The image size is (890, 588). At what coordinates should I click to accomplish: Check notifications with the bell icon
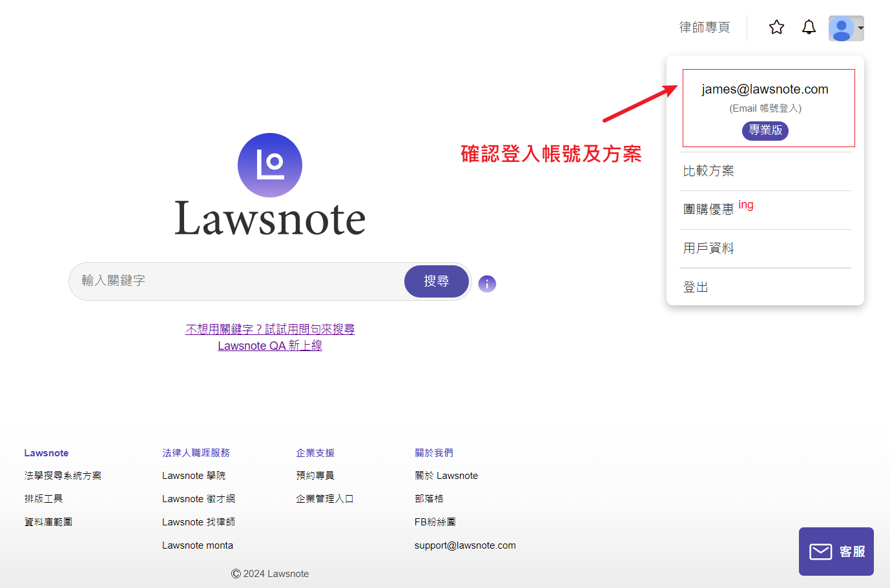coord(809,27)
